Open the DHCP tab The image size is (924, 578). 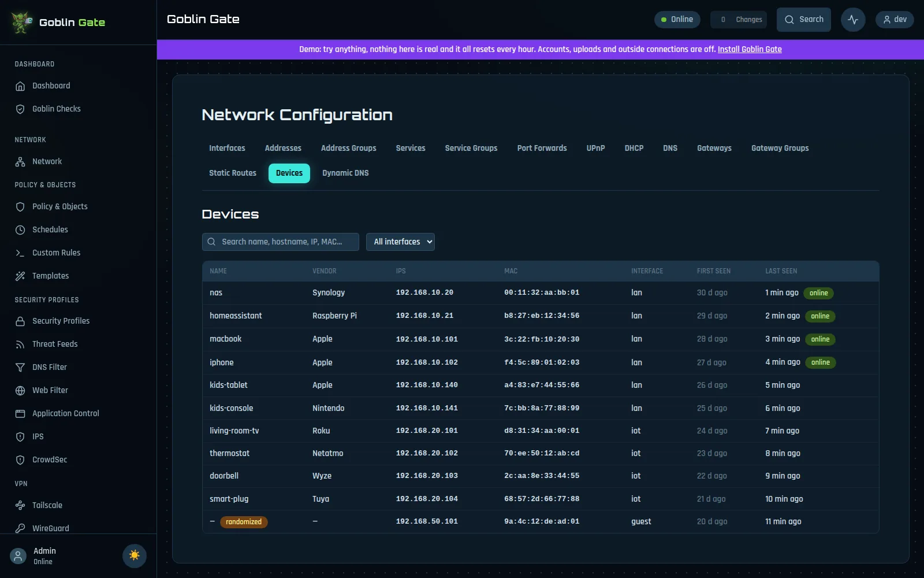pyautogui.click(x=634, y=149)
